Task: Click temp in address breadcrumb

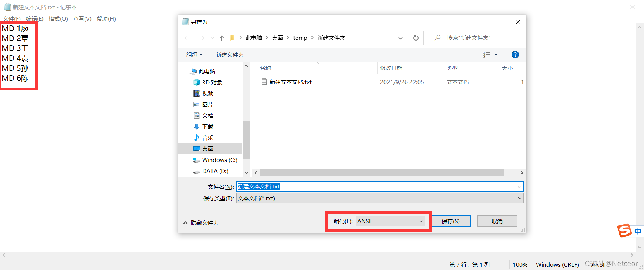Action: point(300,38)
